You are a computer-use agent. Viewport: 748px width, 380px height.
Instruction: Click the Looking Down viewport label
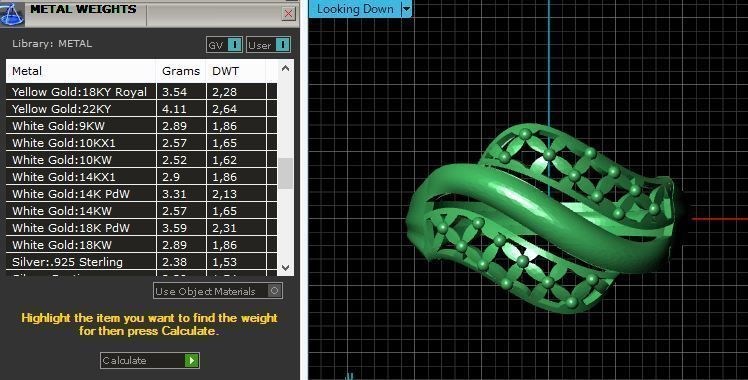355,9
